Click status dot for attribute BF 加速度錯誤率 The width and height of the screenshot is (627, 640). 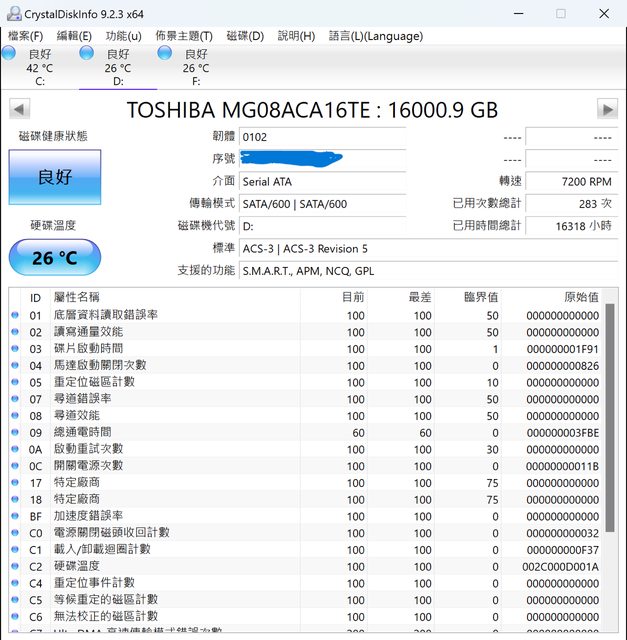pos(15,516)
